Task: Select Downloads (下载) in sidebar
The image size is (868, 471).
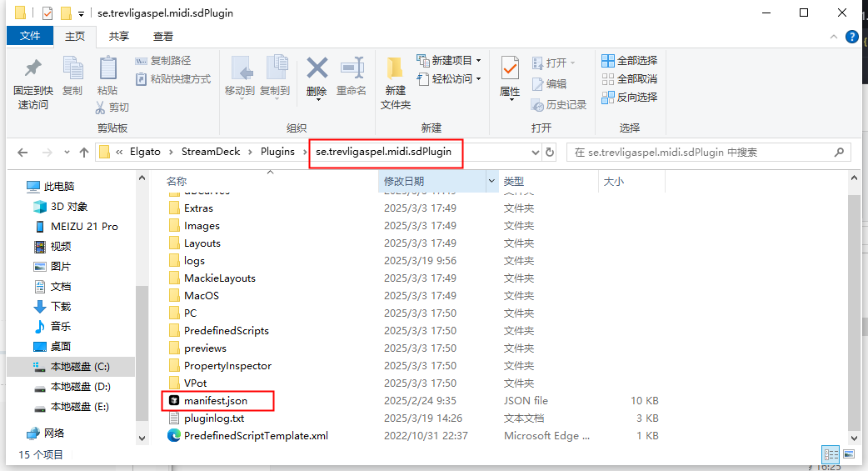Action: click(x=52, y=307)
